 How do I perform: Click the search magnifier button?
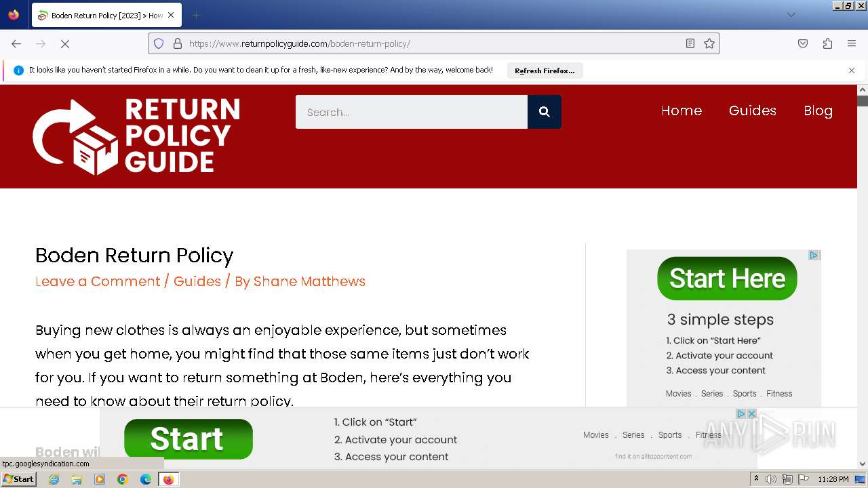point(544,112)
